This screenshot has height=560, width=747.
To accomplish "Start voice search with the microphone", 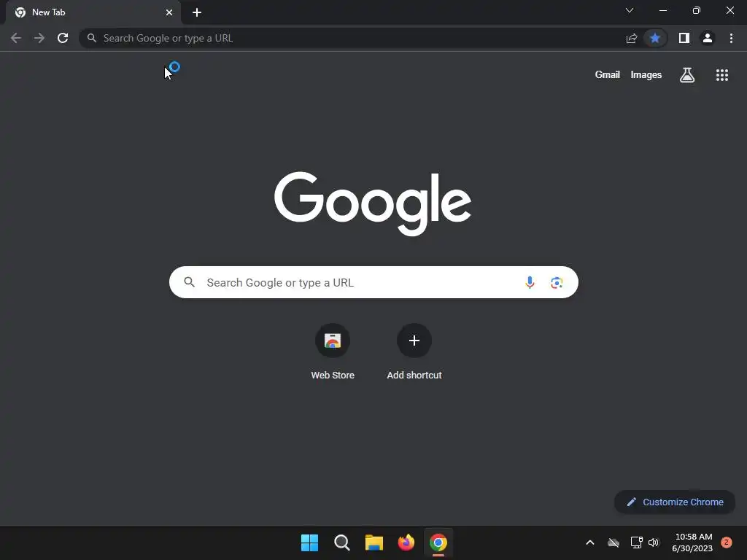I will click(x=530, y=282).
